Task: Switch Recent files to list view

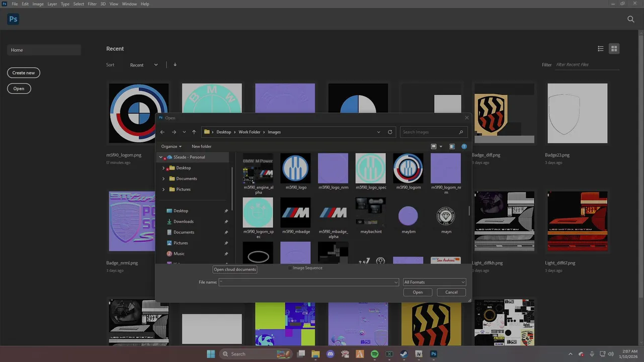Action: tap(601, 49)
